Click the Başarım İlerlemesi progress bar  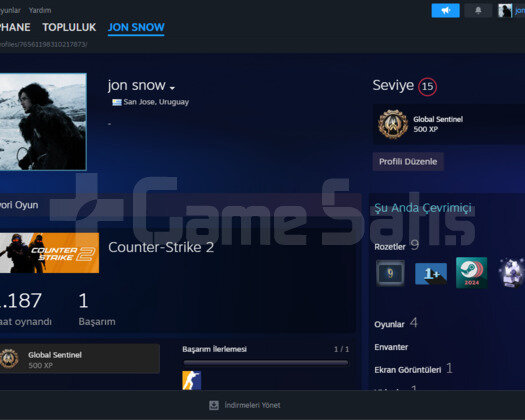(x=266, y=362)
